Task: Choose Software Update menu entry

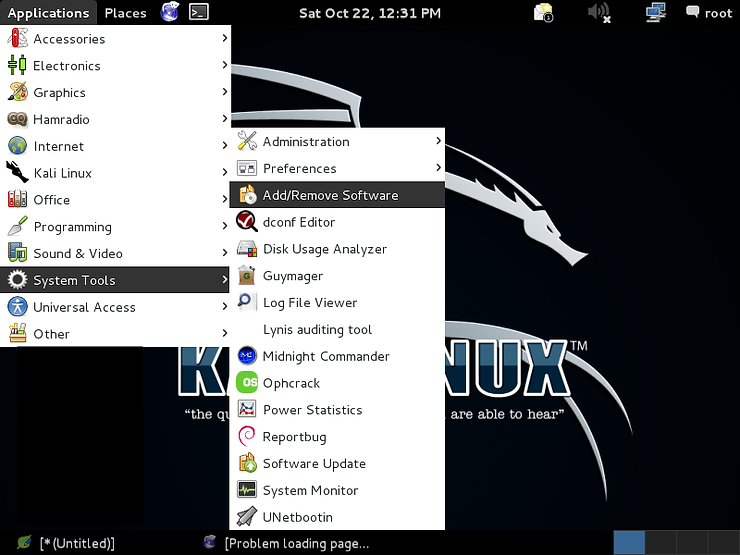Action: point(337,463)
